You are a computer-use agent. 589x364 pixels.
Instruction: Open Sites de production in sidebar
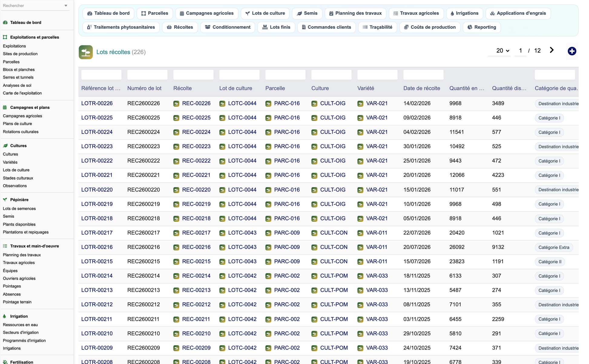point(20,54)
